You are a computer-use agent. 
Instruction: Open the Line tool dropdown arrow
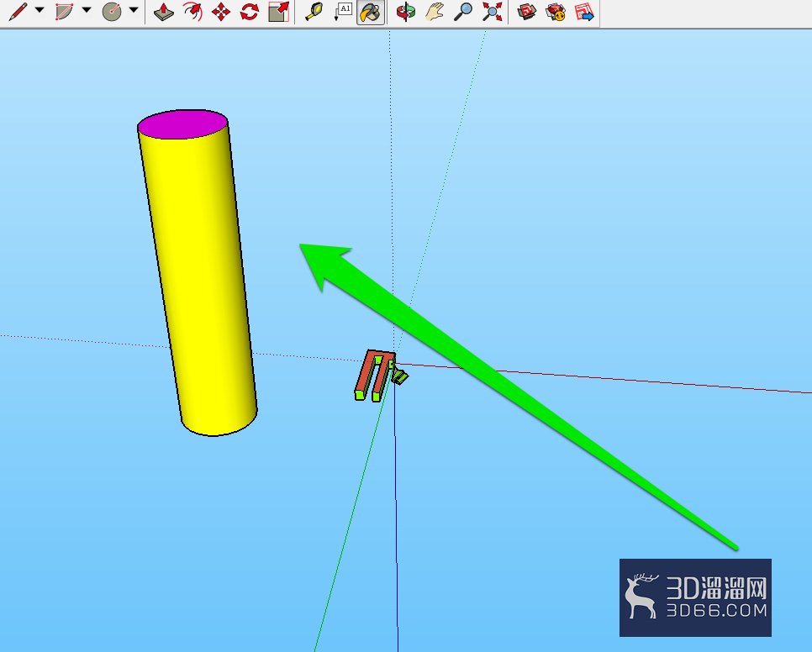(x=40, y=10)
